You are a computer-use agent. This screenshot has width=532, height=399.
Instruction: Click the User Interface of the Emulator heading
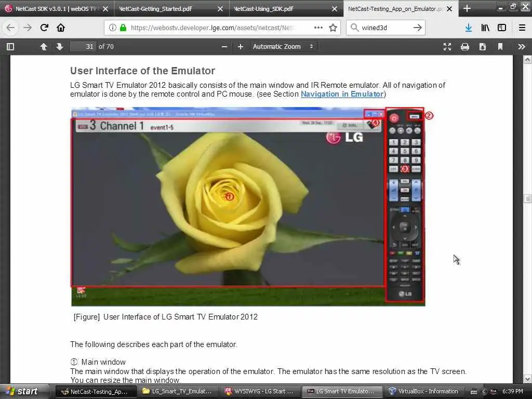142,71
